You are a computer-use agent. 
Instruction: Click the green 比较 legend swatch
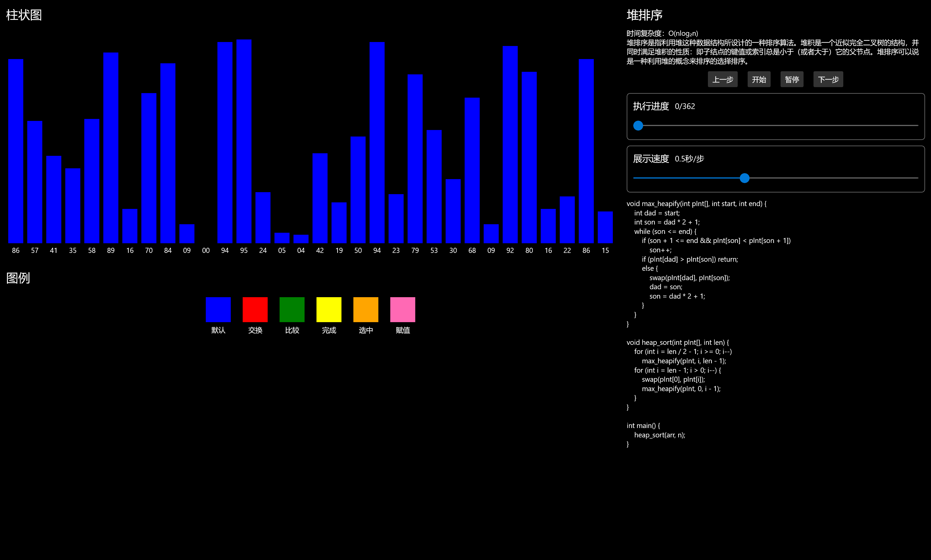point(292,309)
